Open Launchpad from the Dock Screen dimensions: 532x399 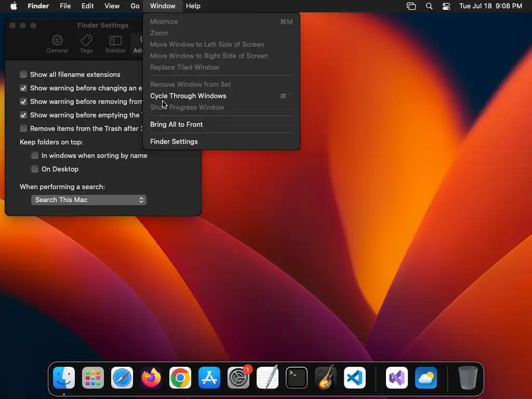click(93, 378)
